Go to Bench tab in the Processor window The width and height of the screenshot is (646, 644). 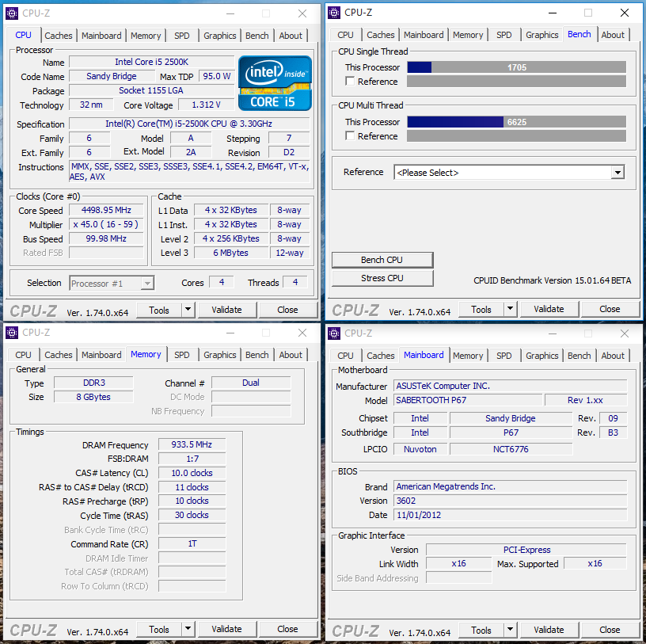(x=257, y=36)
